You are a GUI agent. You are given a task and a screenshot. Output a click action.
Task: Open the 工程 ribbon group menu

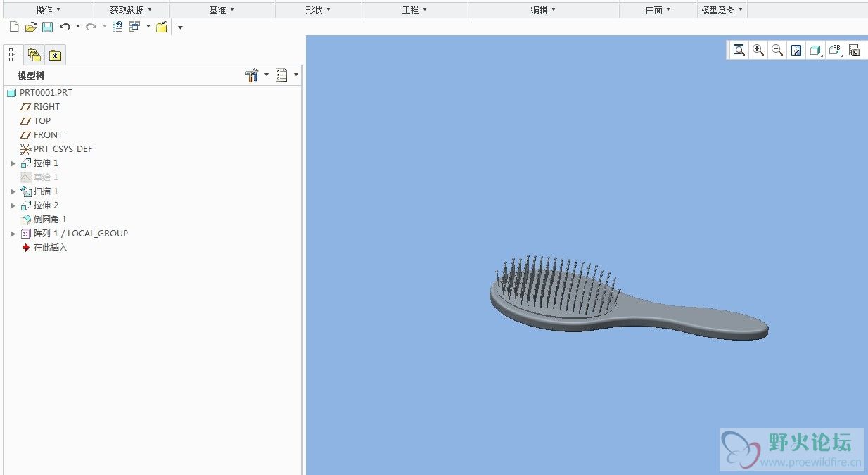pyautogui.click(x=415, y=10)
